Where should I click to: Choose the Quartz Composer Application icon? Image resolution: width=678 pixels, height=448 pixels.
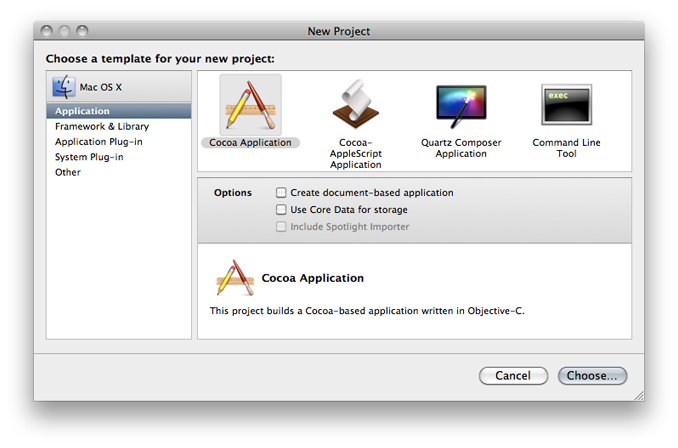(x=461, y=106)
